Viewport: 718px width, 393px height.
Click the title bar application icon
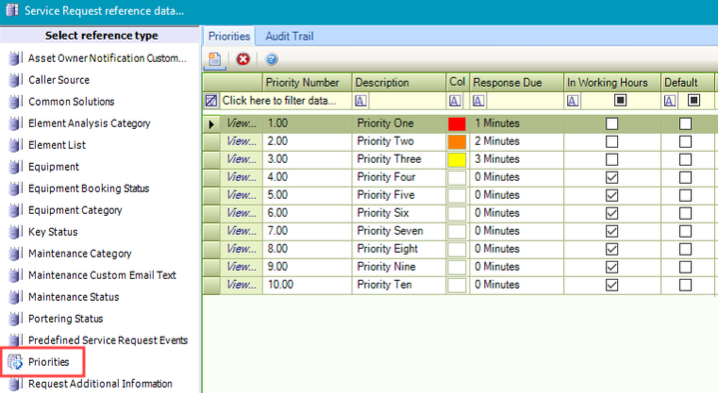point(12,11)
